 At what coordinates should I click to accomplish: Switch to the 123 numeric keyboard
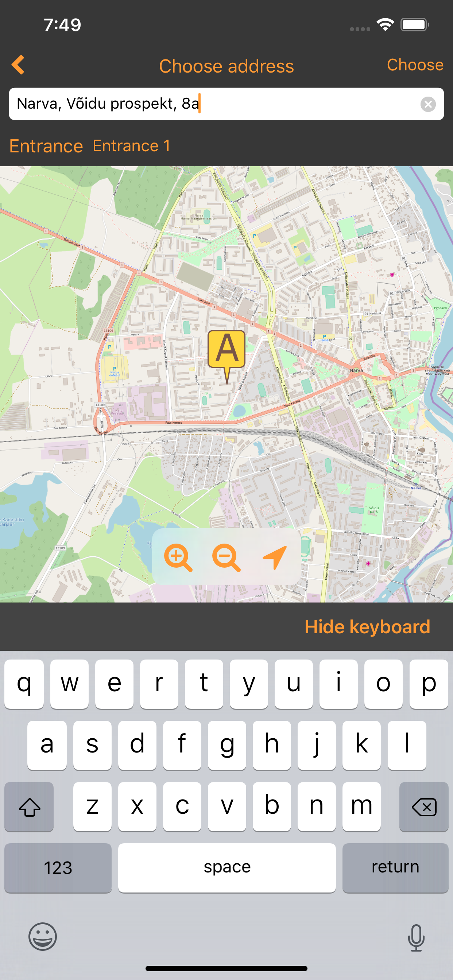point(58,868)
